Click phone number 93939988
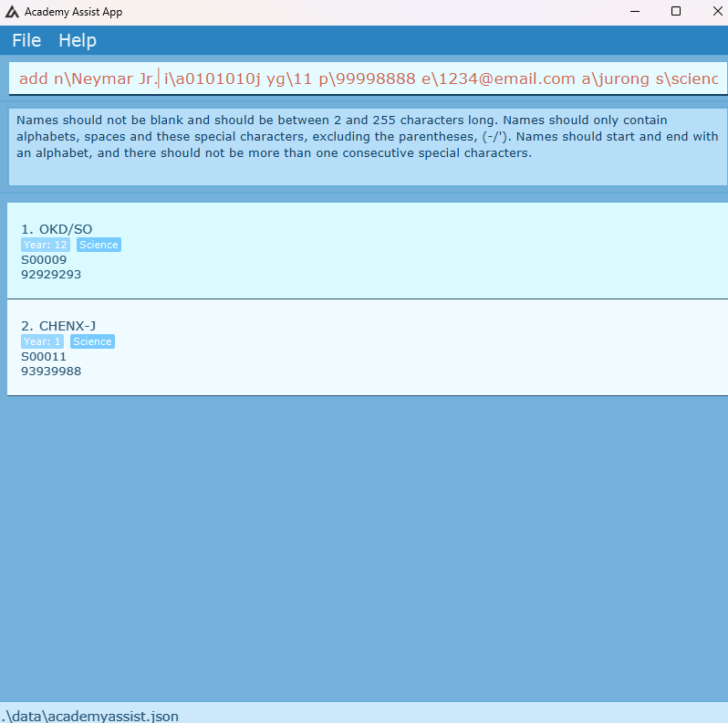Viewport: 728px width, 723px height. pos(51,372)
